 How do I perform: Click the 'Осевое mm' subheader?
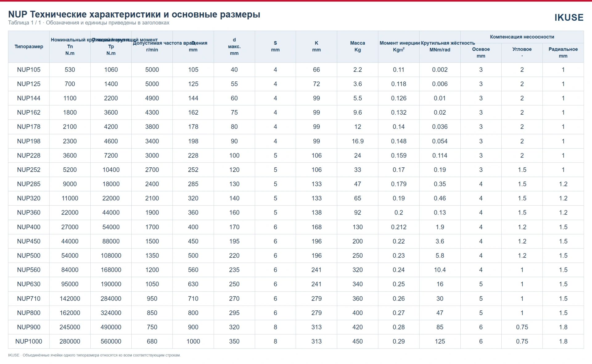pos(481,53)
